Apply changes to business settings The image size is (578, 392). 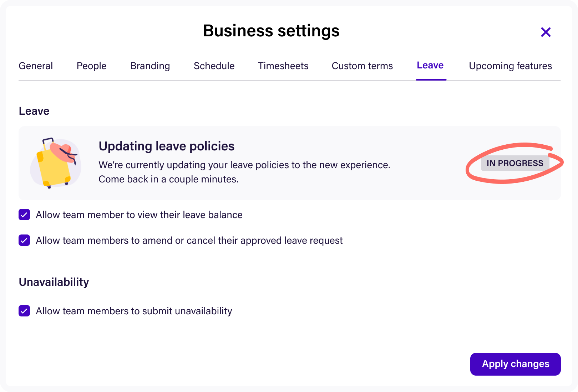pyautogui.click(x=515, y=364)
